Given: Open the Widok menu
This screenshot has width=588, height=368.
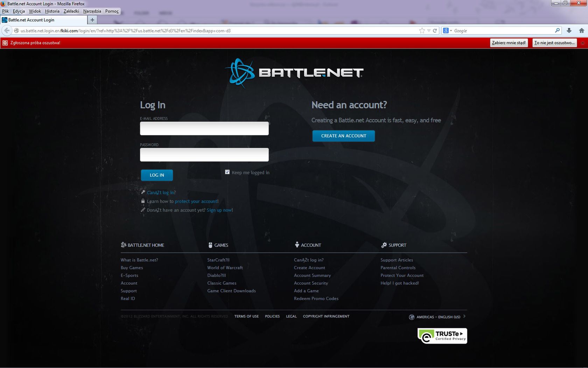Looking at the screenshot, I should [35, 11].
